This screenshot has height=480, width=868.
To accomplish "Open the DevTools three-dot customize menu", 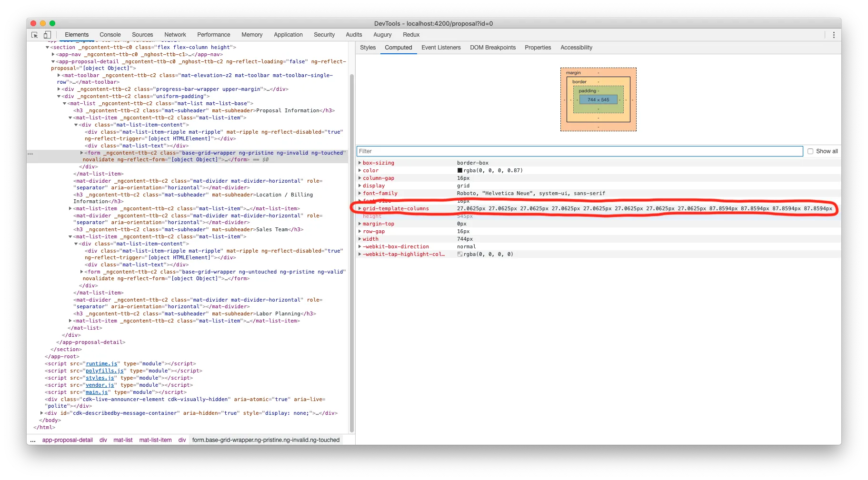I will pos(833,35).
